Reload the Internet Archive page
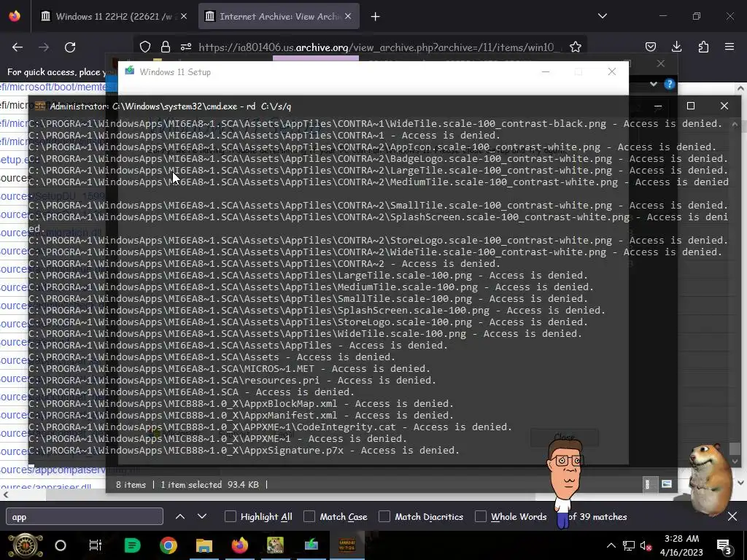The image size is (747, 560). point(70,47)
